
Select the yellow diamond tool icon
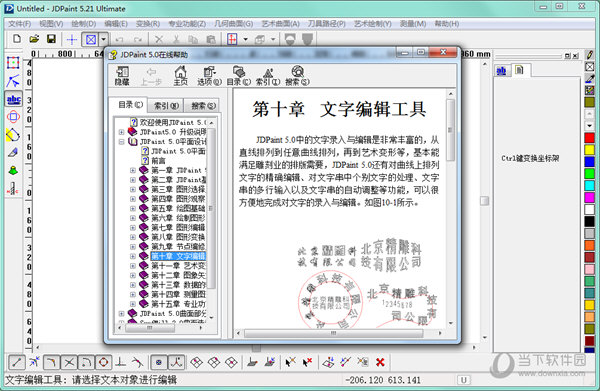(x=13, y=135)
